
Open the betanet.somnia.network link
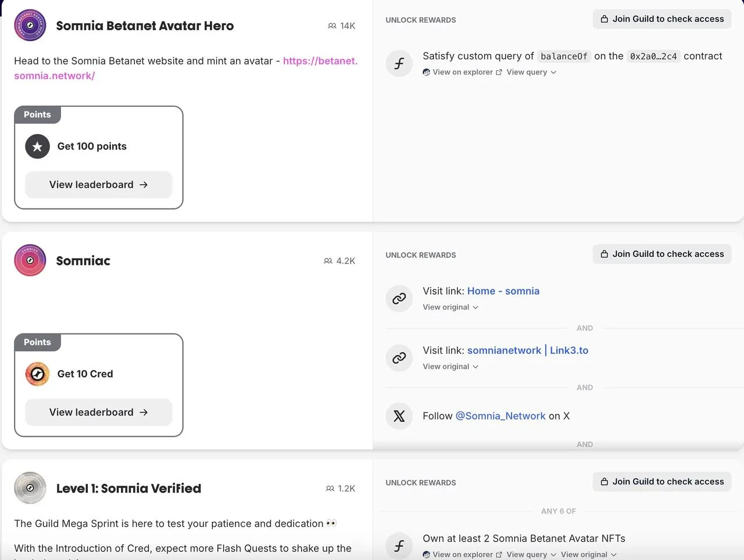[320, 61]
